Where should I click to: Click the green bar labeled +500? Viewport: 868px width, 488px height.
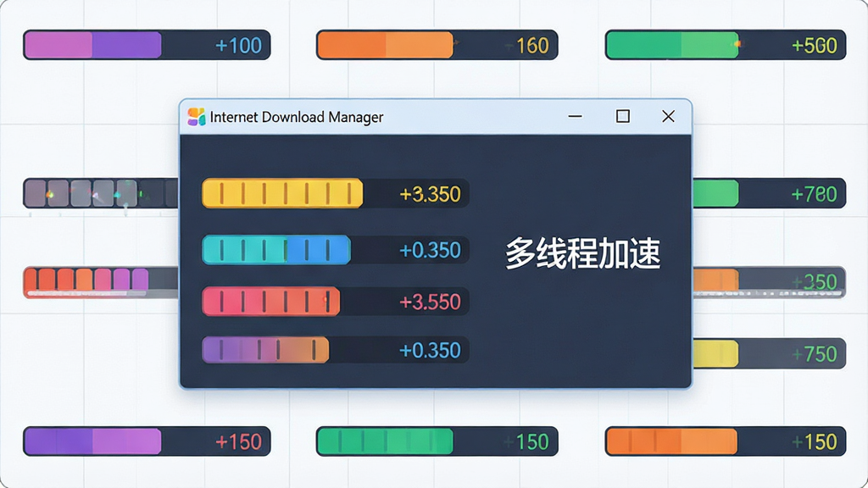[672, 45]
